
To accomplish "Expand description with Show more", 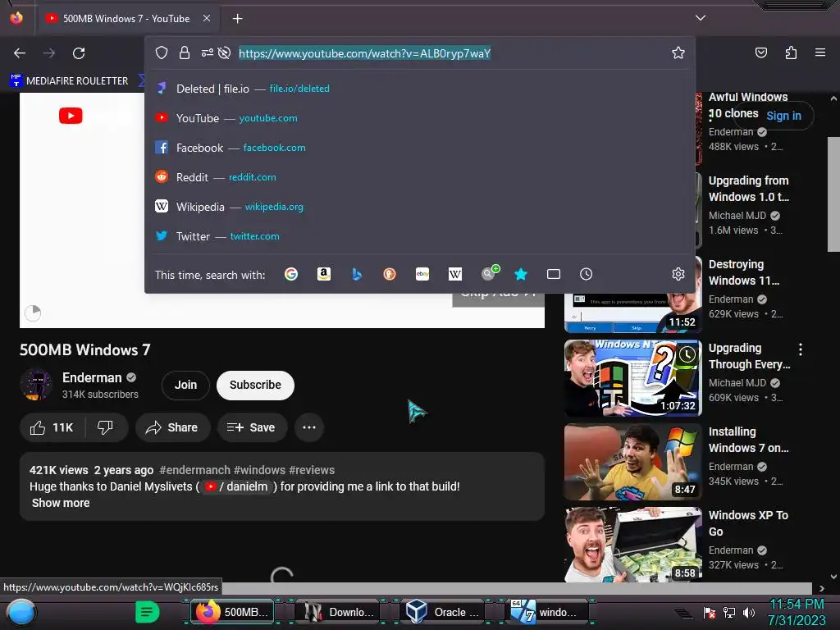I will (x=61, y=503).
